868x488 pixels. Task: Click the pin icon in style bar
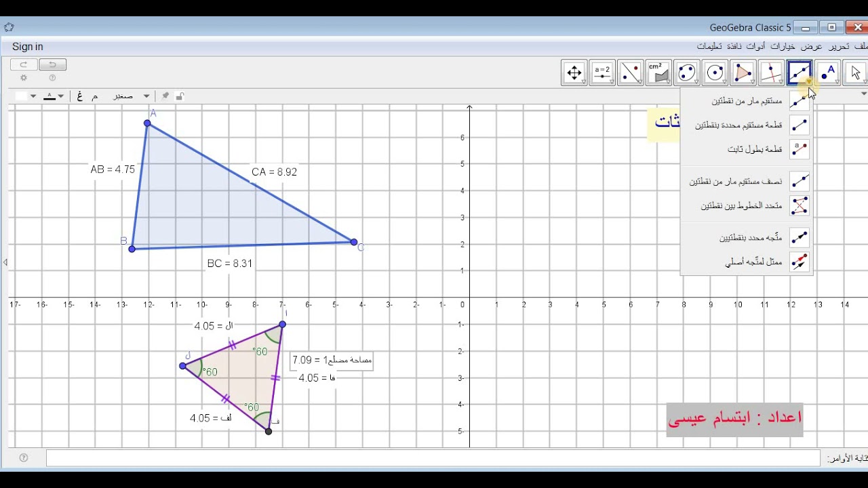(165, 96)
